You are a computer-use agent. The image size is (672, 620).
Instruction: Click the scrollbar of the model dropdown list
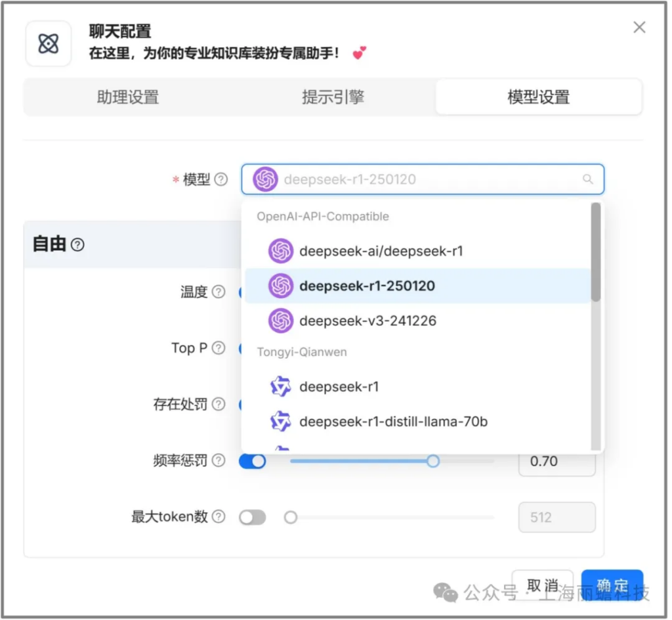[x=595, y=252]
